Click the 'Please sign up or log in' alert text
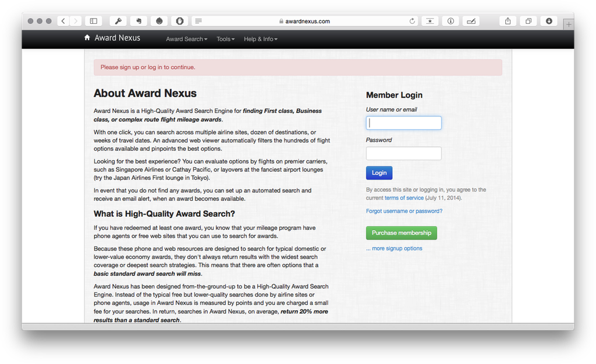This screenshot has width=596, height=364. point(148,67)
